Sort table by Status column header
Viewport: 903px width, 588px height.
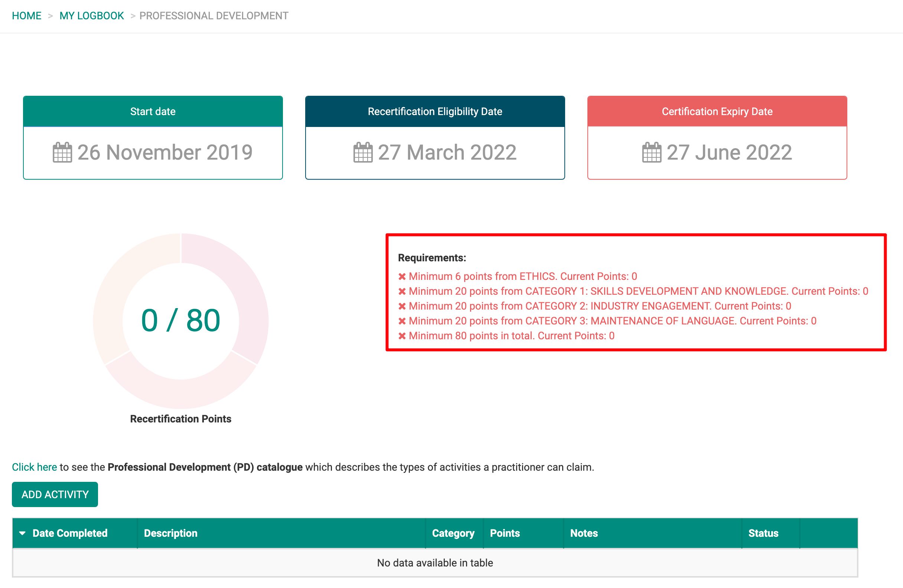763,533
